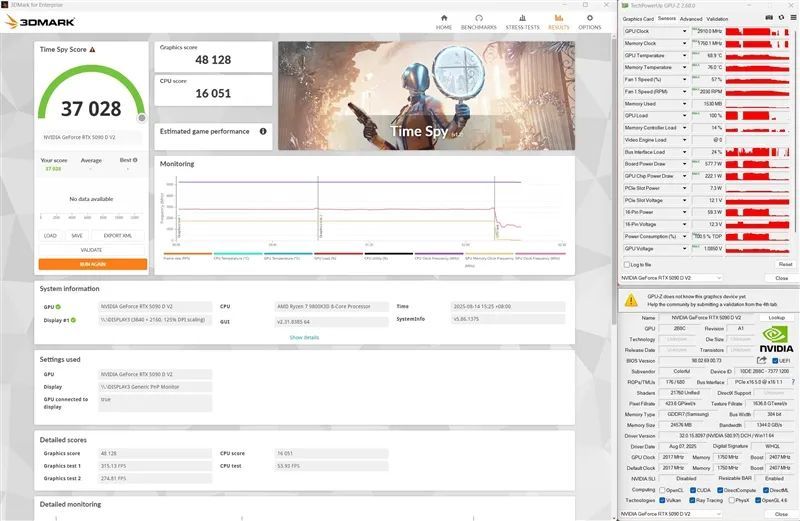Click the yellow warning icon in GPU-Z
The image size is (800, 521).
tap(631, 300)
